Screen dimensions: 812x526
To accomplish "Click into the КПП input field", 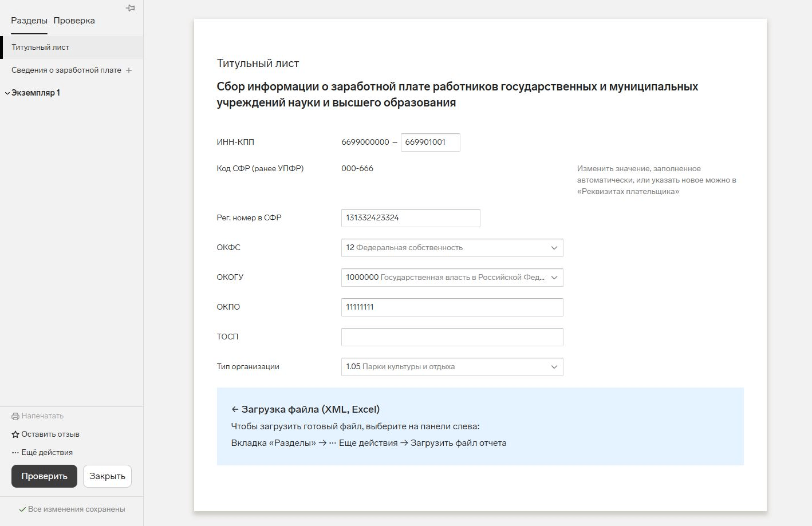I will point(430,143).
